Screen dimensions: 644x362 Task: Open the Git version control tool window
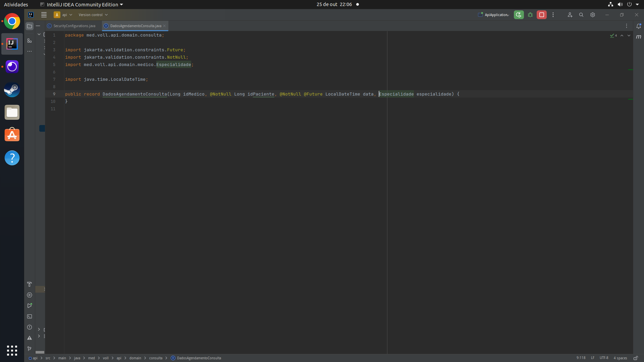pos(30,349)
